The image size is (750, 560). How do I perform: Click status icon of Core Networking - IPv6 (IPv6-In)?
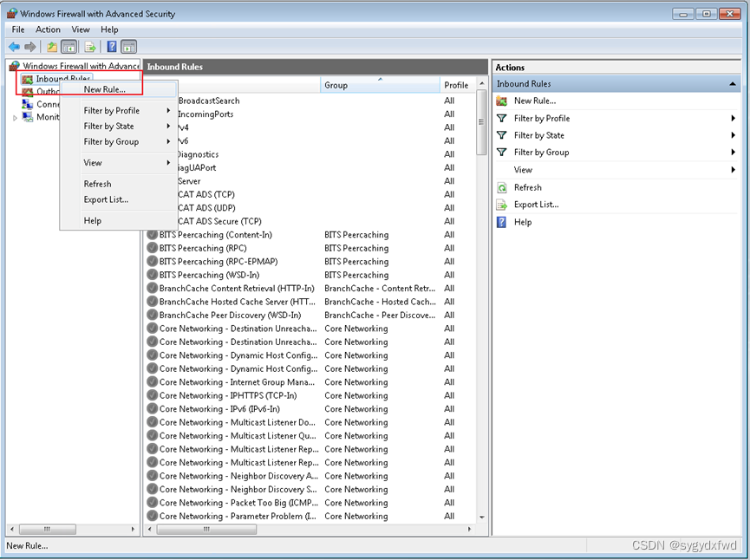point(152,408)
